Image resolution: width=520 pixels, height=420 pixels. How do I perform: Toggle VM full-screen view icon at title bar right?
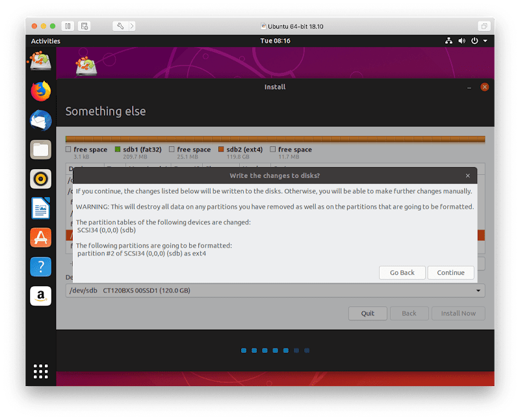pos(484,26)
